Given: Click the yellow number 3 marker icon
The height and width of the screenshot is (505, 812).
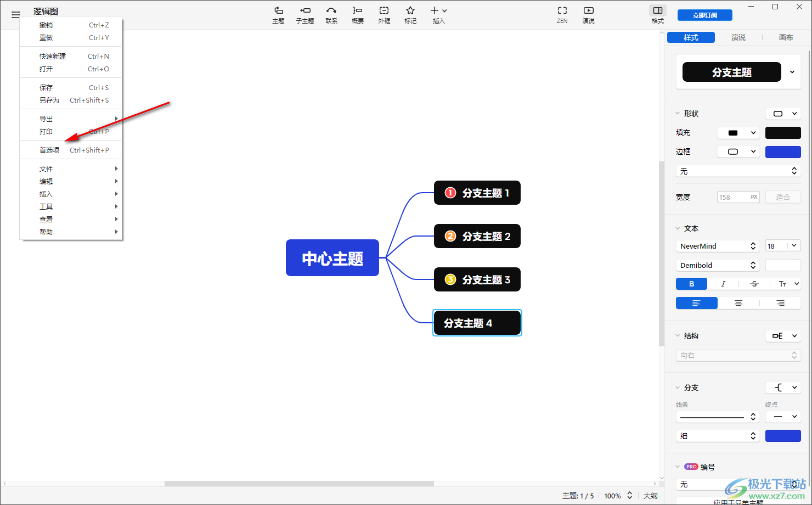Looking at the screenshot, I should point(450,279).
